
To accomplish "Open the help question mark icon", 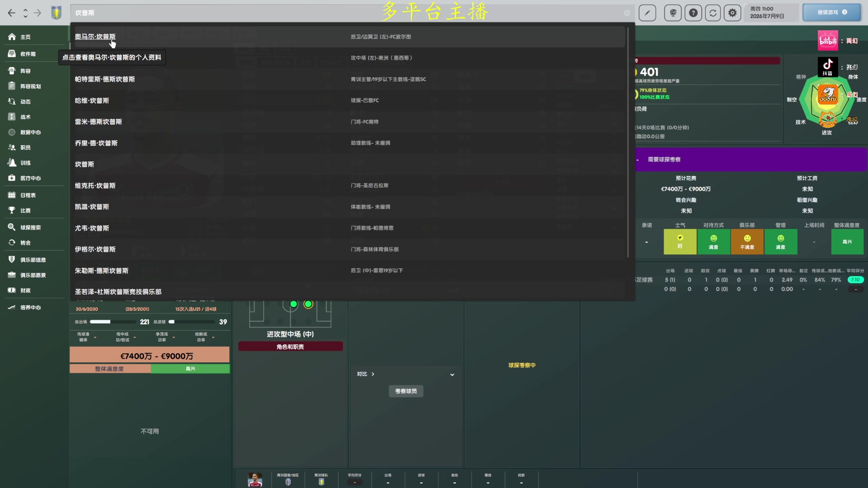I will (693, 13).
